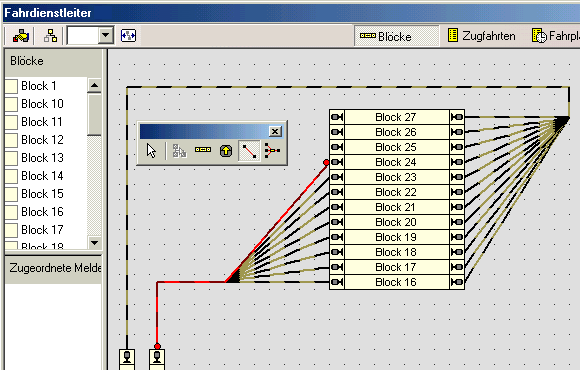This screenshot has height=370, width=580.
Task: Click the grayed grouping tool in palette
Action: (x=179, y=151)
